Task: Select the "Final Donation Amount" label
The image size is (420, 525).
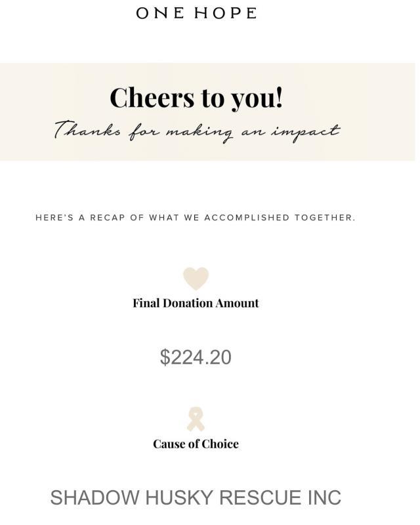Action: 196,303
